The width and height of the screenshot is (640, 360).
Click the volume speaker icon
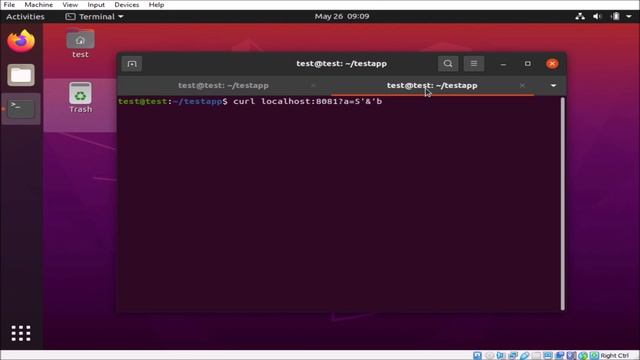tap(598, 16)
